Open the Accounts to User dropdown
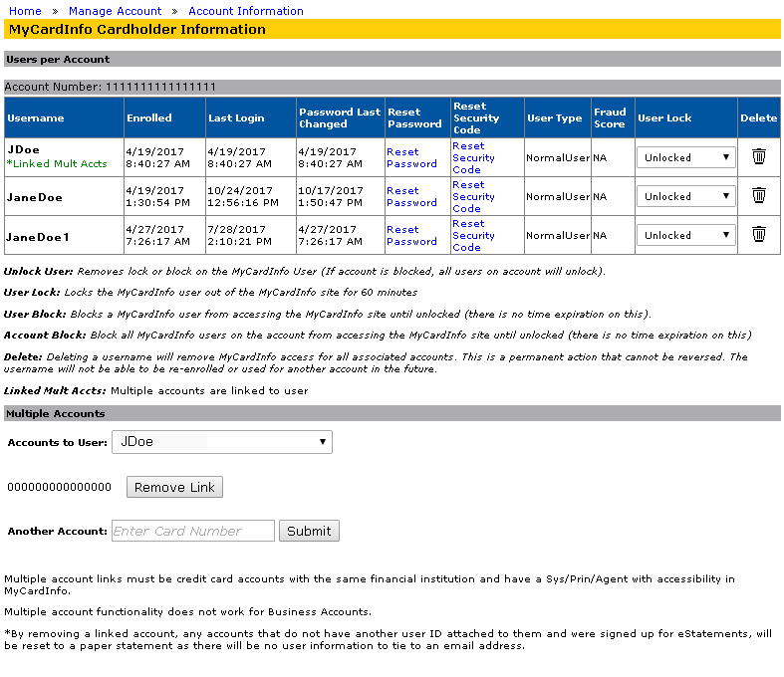This screenshot has width=784, height=677. pos(221,442)
